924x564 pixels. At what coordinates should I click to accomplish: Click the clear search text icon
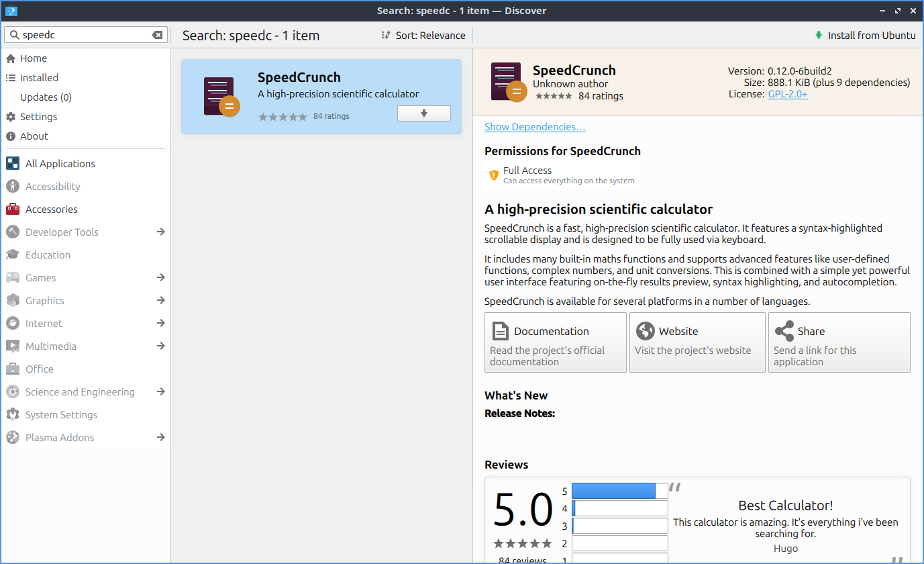click(x=157, y=35)
